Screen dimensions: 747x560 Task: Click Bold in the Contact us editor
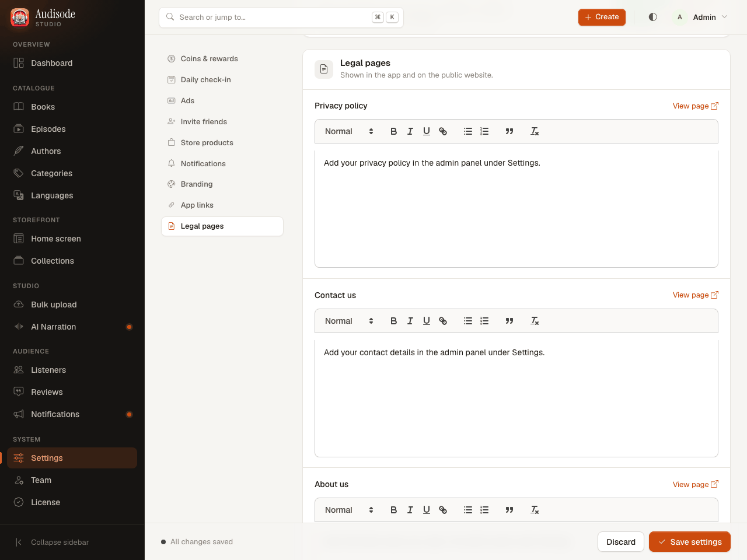click(x=394, y=321)
